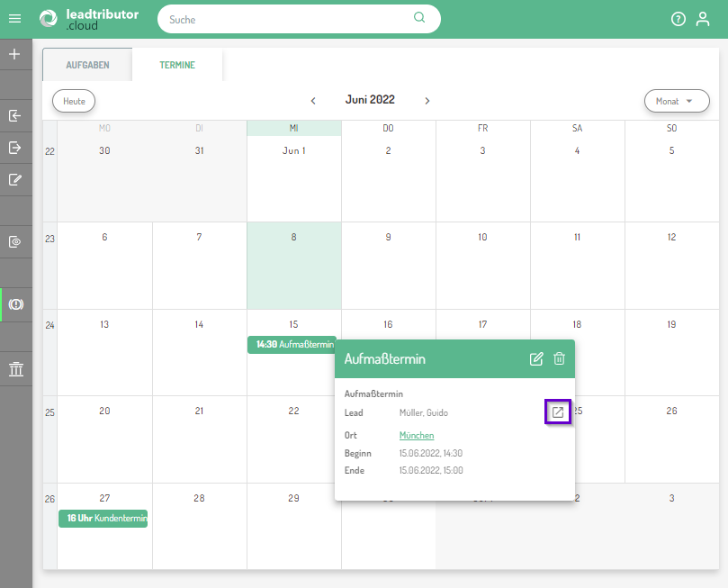Open the help question mark icon
The height and width of the screenshot is (588, 728).
tap(679, 19)
